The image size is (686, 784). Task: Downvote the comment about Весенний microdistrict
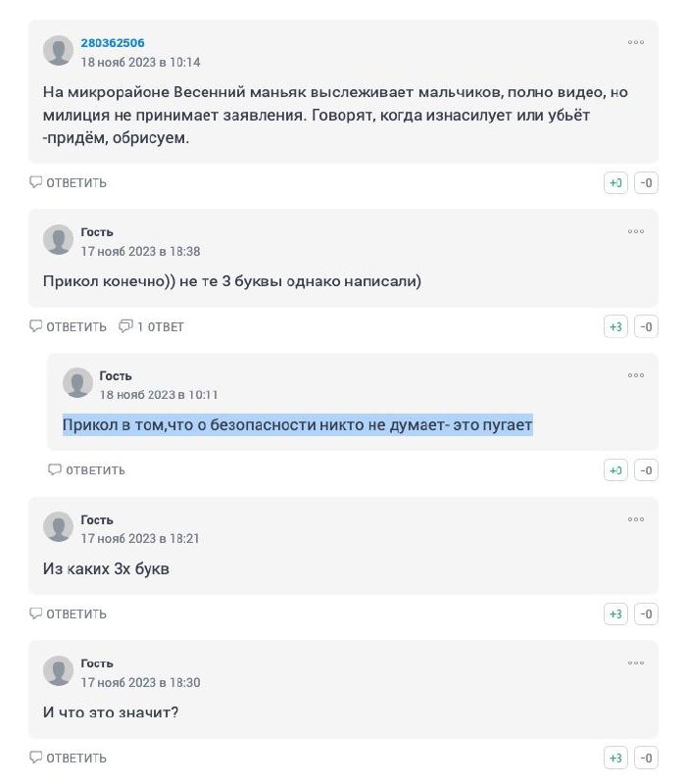(646, 183)
